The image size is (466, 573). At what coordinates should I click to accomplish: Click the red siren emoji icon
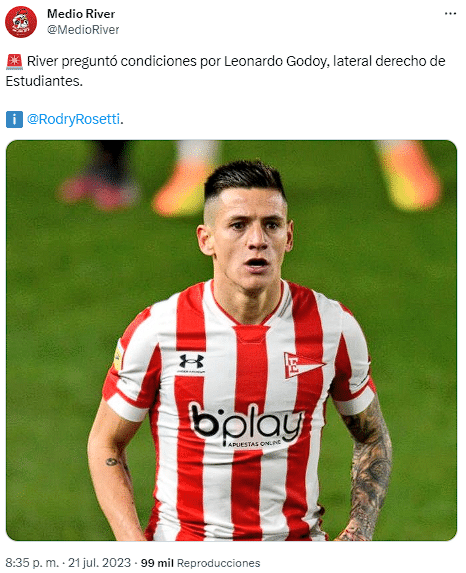[14, 61]
